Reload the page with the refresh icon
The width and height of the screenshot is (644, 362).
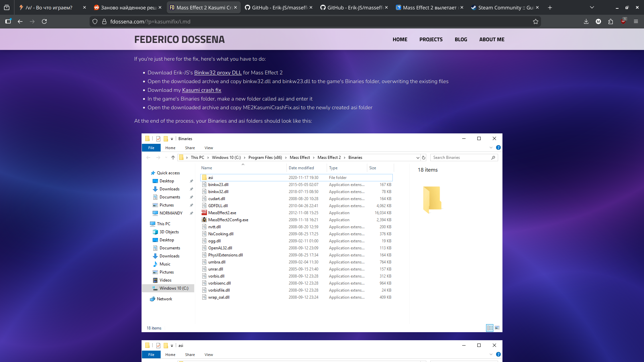[x=44, y=21]
